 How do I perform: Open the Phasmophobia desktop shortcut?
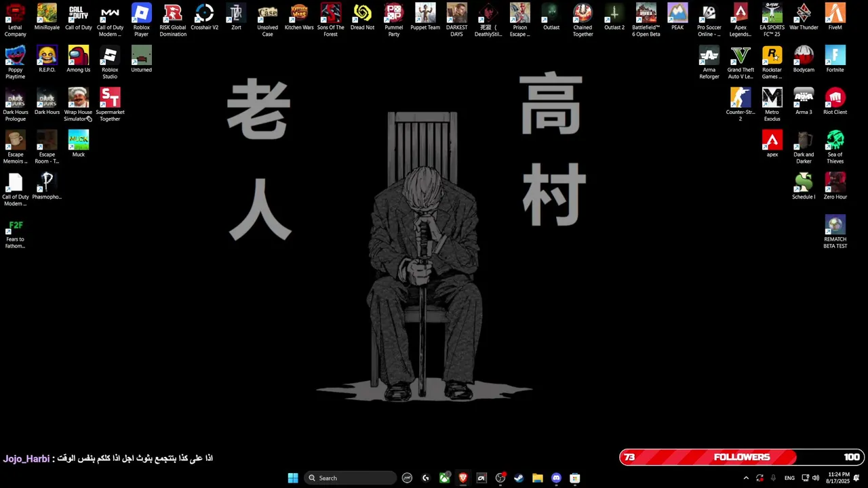click(x=47, y=186)
